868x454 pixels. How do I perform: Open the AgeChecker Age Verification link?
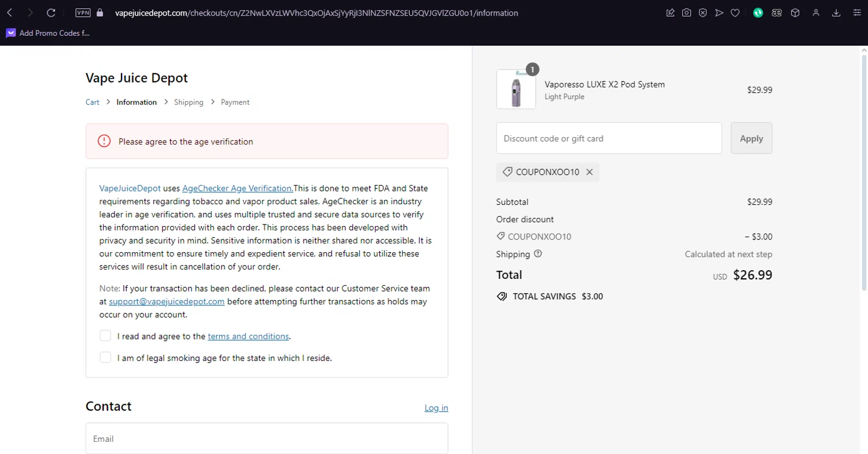(238, 188)
